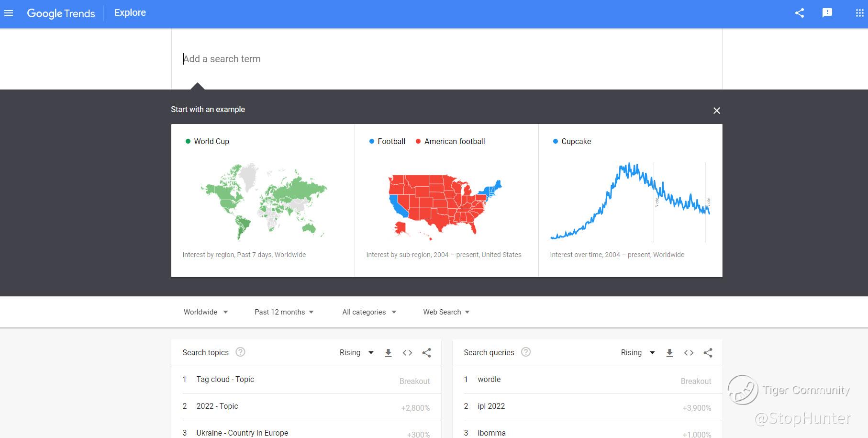Open the Google apps grid

(859, 13)
